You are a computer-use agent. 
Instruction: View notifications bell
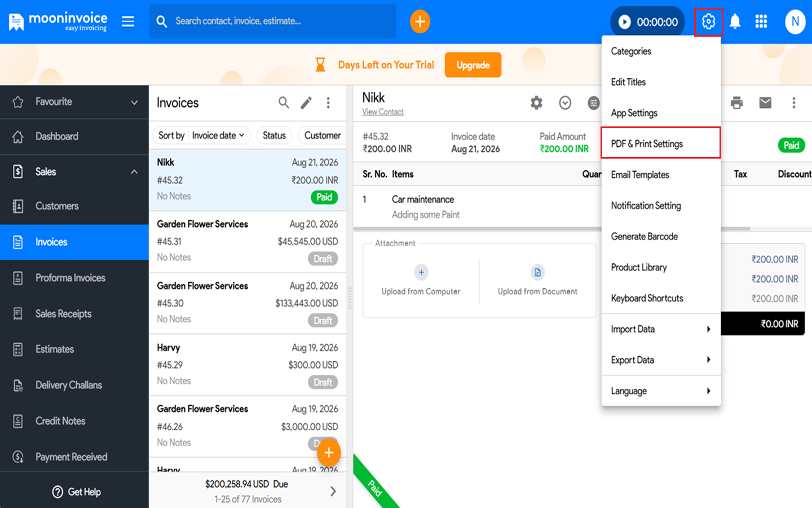735,22
